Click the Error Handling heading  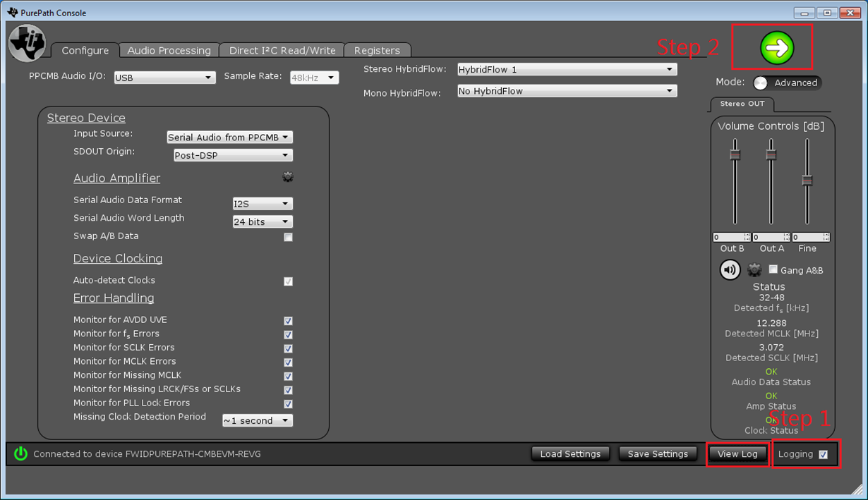(x=114, y=298)
